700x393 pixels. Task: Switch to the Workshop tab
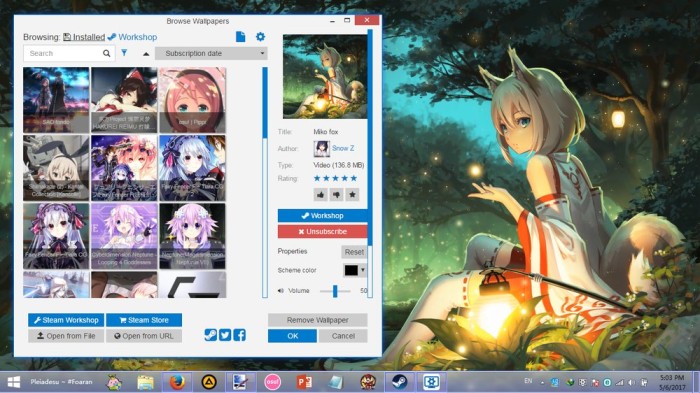tap(133, 37)
